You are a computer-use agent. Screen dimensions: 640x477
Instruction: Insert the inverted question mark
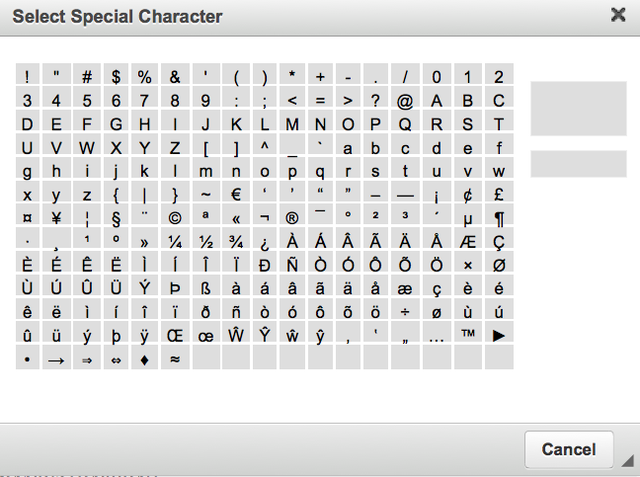[263, 241]
